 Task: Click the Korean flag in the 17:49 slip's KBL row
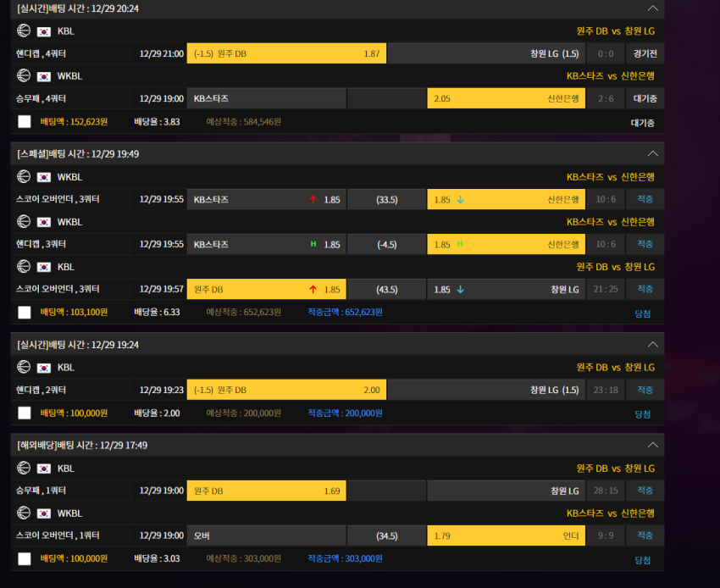pos(43,469)
